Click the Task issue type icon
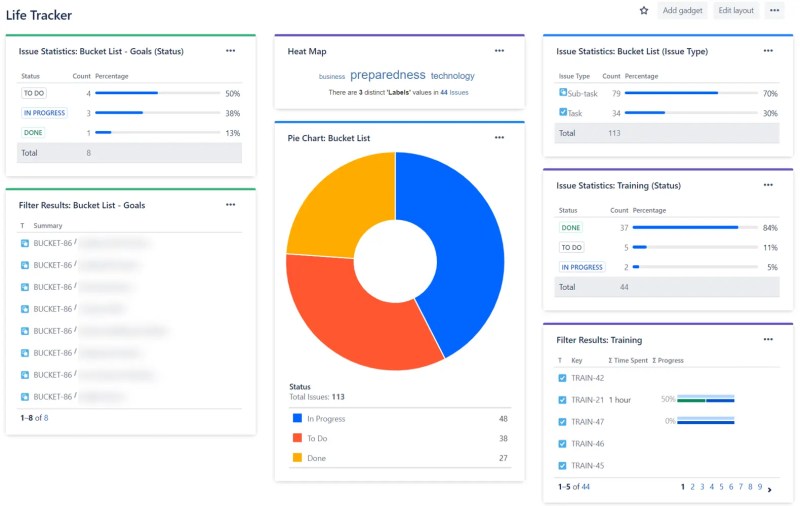 click(563, 112)
